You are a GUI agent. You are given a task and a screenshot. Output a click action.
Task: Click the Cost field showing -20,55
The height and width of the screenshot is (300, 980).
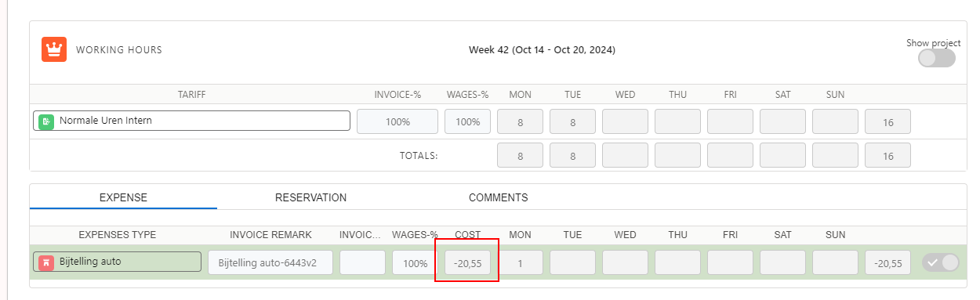[468, 262]
